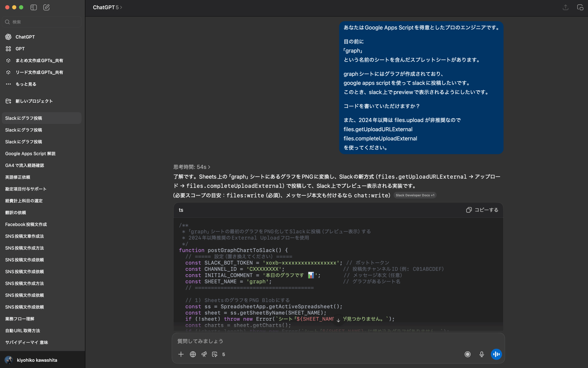Open the companion window icon at top right

point(580,7)
